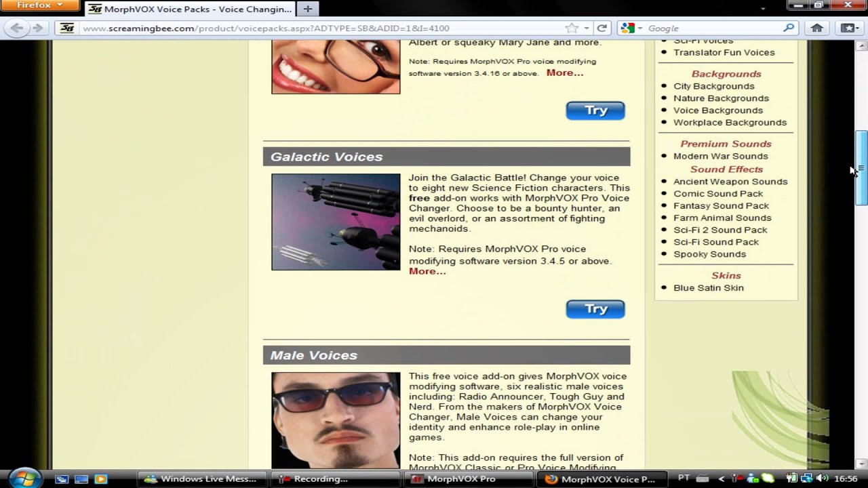The width and height of the screenshot is (868, 488).
Task: Show hidden tray icons arrow
Action: [722, 479]
